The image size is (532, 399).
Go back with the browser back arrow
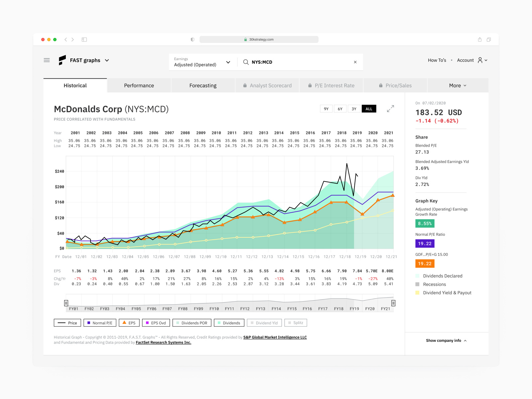(x=66, y=40)
